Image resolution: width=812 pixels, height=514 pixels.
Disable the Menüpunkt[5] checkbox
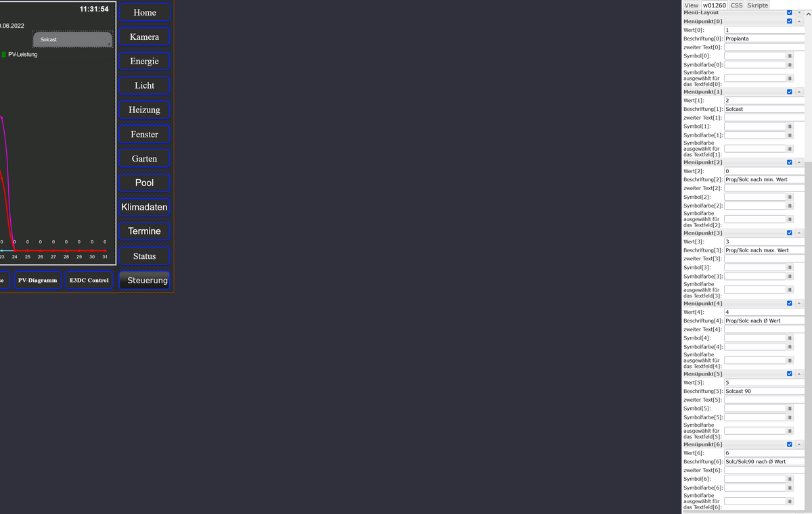point(790,373)
